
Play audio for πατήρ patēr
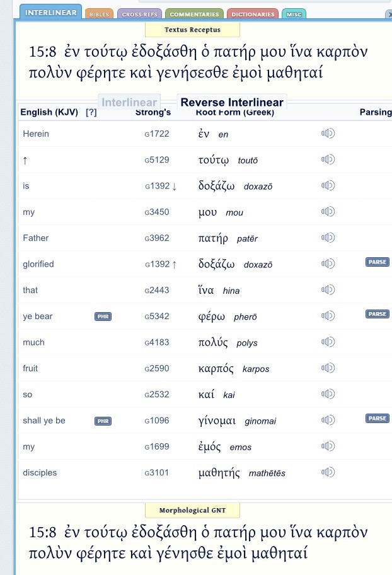[x=328, y=238]
